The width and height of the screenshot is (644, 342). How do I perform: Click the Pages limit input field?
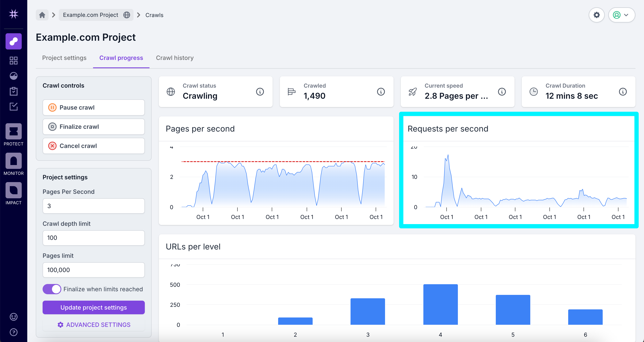pyautogui.click(x=93, y=270)
